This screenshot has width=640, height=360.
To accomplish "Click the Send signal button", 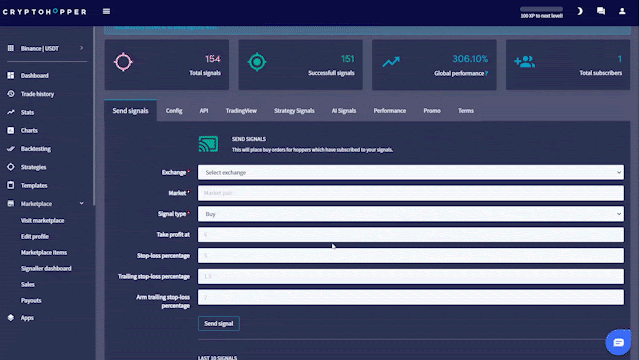I will [219, 323].
